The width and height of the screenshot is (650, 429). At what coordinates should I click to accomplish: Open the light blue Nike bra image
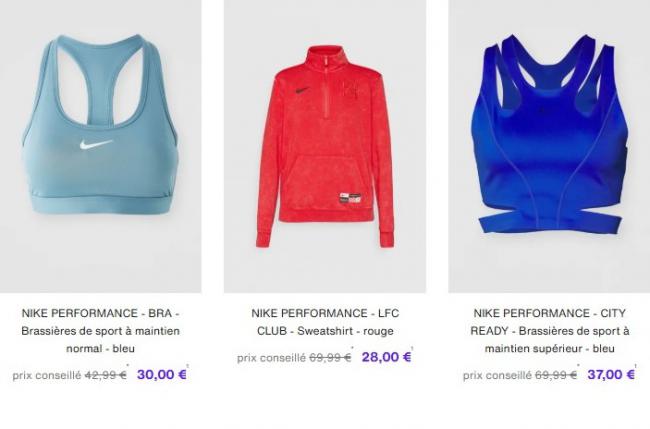[101, 146]
